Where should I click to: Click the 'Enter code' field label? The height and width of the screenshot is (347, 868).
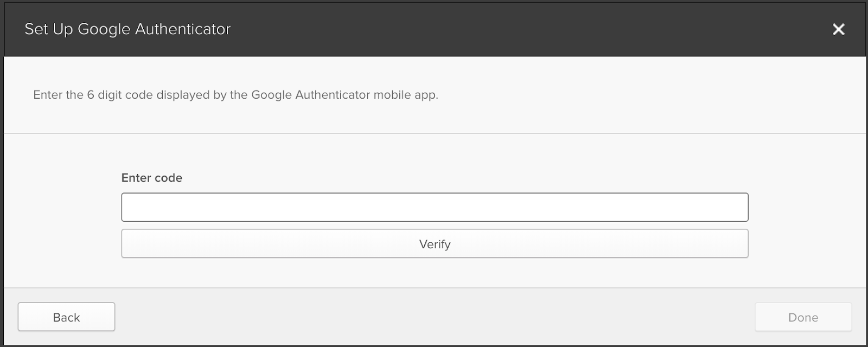152,178
